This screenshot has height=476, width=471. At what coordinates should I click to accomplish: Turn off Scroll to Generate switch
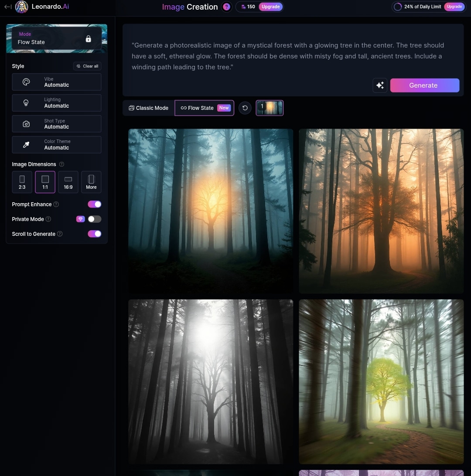pos(95,234)
